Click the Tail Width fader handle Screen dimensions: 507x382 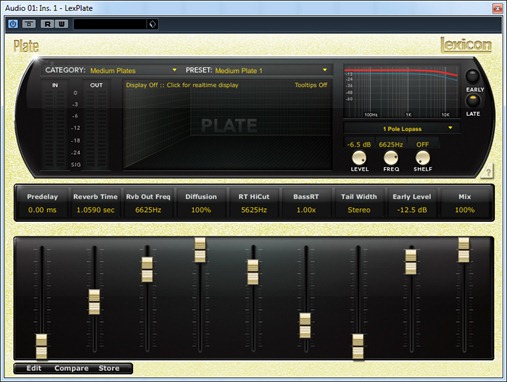[x=358, y=347]
